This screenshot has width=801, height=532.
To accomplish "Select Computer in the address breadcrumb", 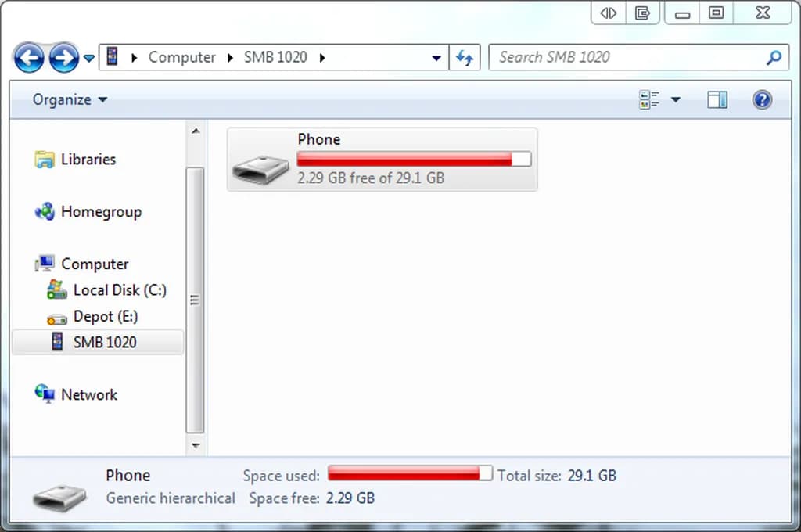I will [x=181, y=57].
